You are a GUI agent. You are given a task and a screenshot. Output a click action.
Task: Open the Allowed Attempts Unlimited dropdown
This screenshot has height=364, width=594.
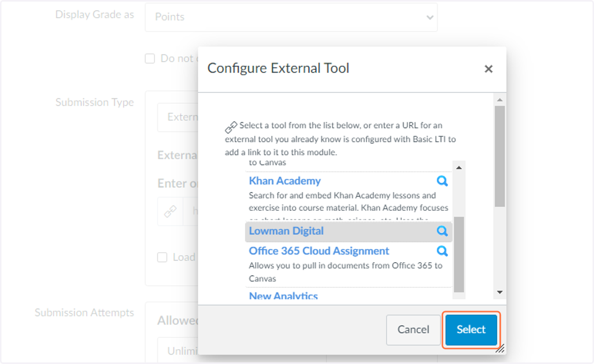[x=178, y=351]
